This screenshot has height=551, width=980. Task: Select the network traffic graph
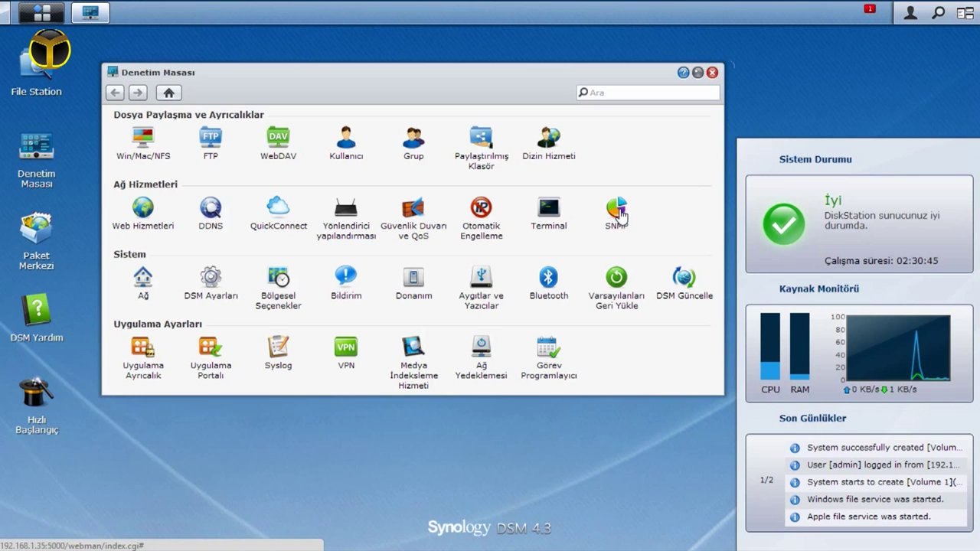(898, 348)
